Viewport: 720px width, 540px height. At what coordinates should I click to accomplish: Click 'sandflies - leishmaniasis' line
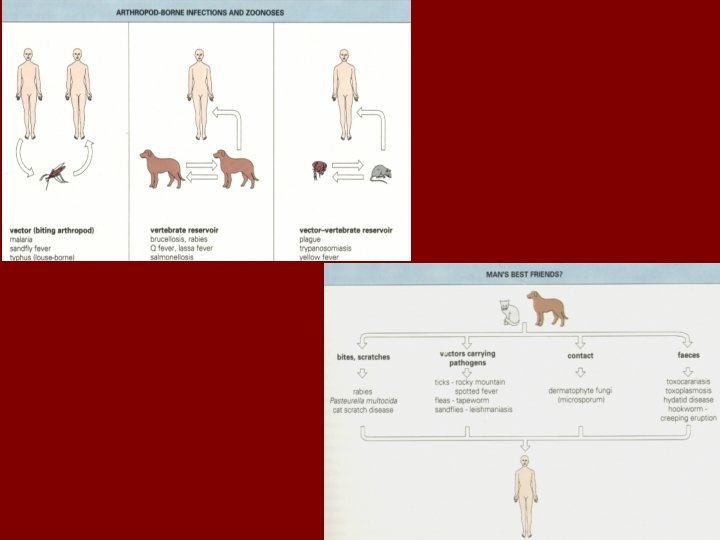point(473,409)
